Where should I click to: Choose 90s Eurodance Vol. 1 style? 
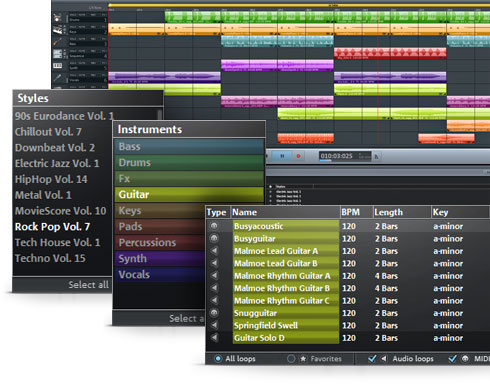64,116
